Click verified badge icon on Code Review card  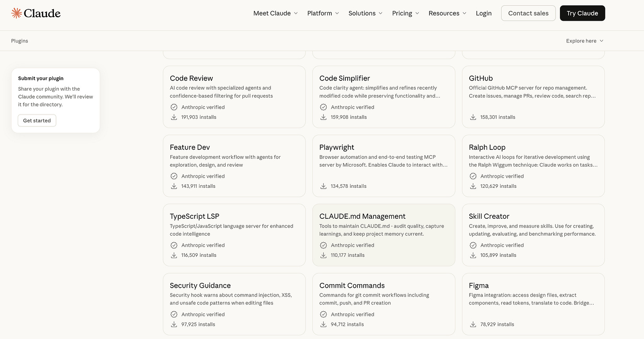tap(174, 107)
